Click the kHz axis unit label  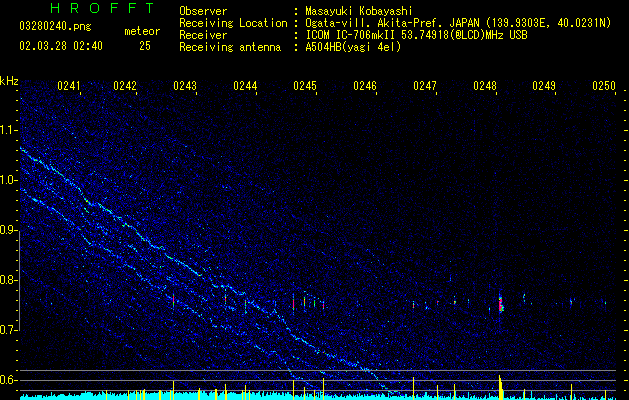click(x=9, y=81)
